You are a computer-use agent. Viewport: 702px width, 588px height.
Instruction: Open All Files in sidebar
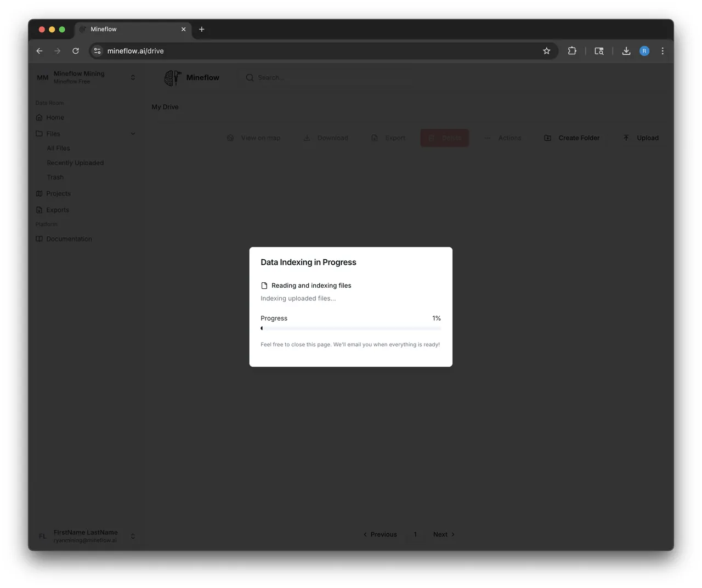coord(59,149)
